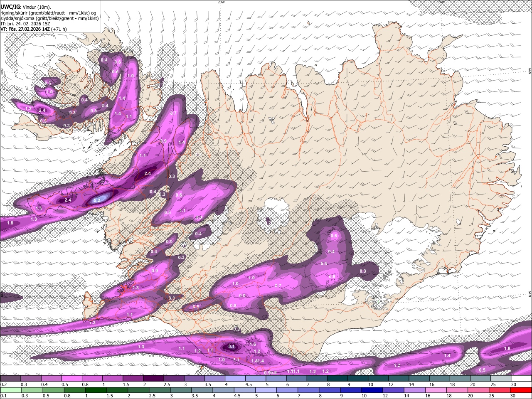532x399 pixels.
Task: Select the "15W" longitude label
Action: [440, 2]
